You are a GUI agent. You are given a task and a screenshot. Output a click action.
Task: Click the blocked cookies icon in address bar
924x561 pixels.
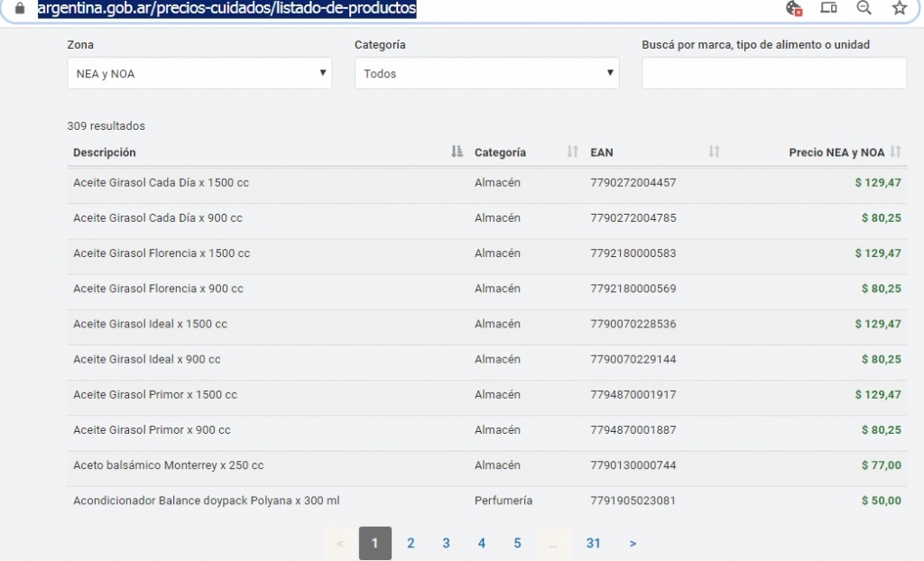(794, 8)
